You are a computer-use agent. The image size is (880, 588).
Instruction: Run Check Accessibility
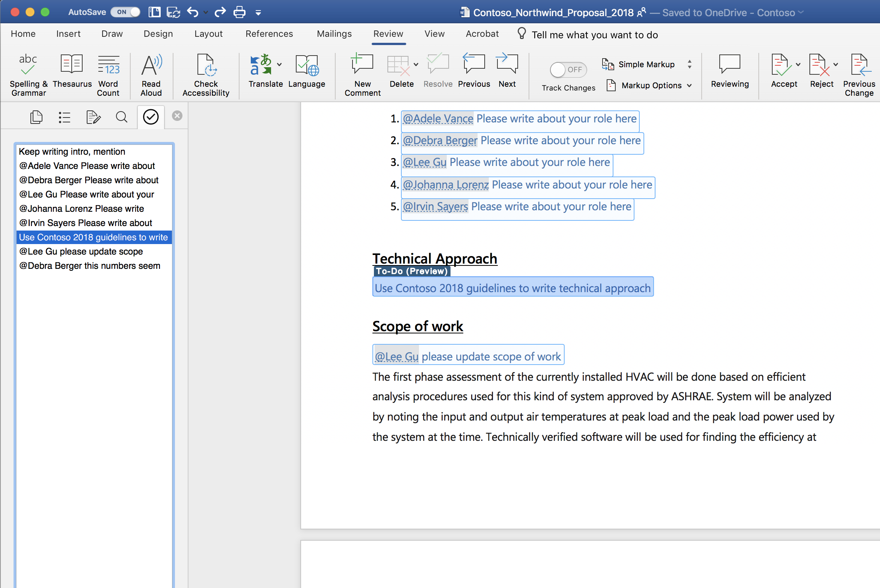(x=206, y=74)
